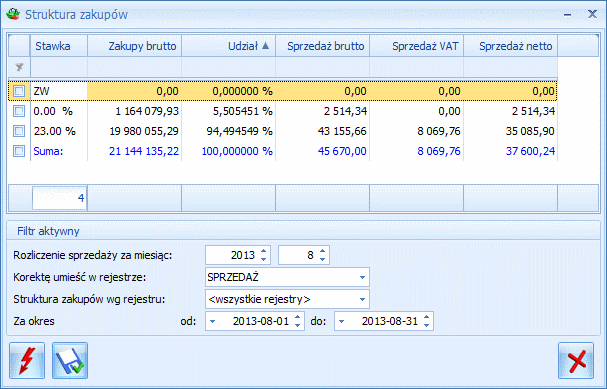Click the red lightning recalculate button

point(27,360)
